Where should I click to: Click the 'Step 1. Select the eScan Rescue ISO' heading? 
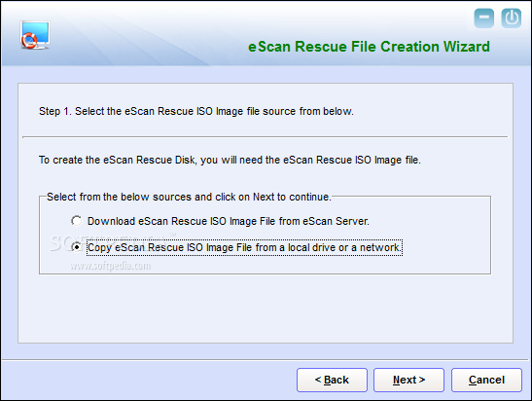point(196,111)
